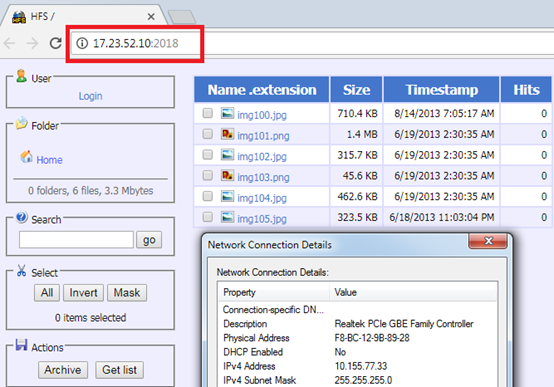Click the HFS favicon on the tab
The height and width of the screenshot is (387, 554).
point(19,17)
